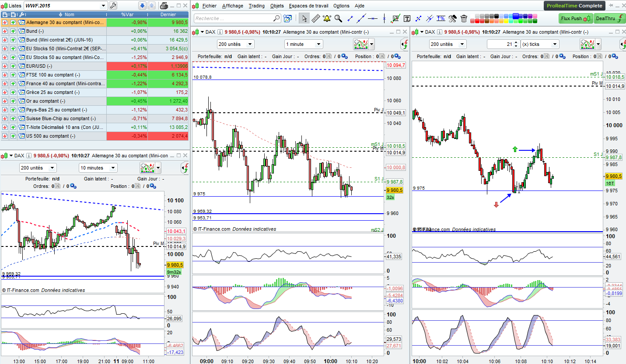
Task: Expand DAX title arrow in the ticks chart
Action: coord(421,32)
